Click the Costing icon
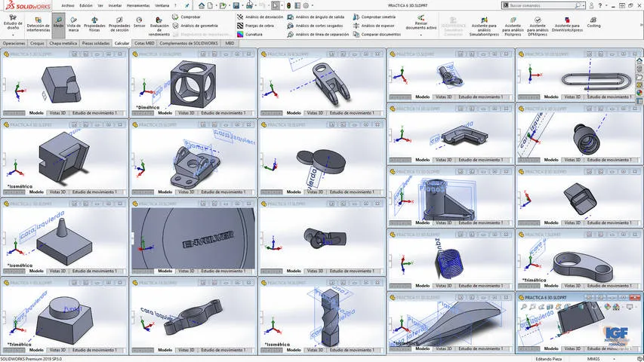Image resolution: width=644 pixels, height=362 pixels. coord(593,23)
